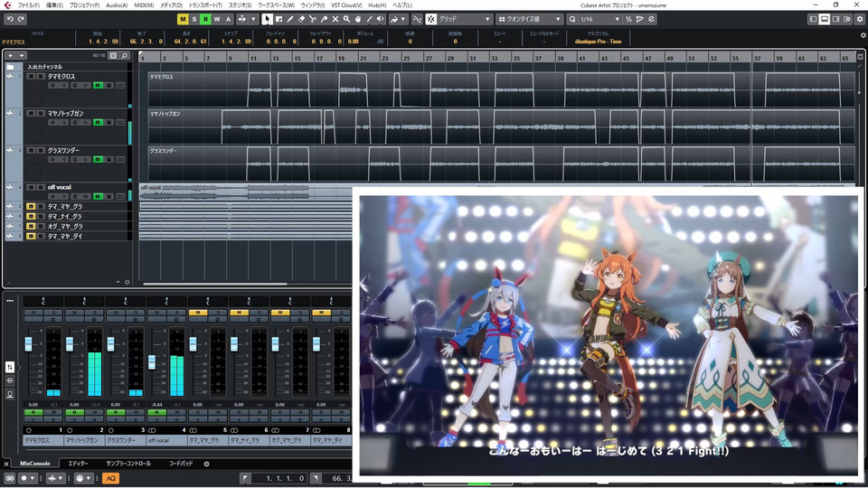Click the アルゴリズム élastique Pro - Time field
Viewport: 868px width, 488px height.
point(598,42)
